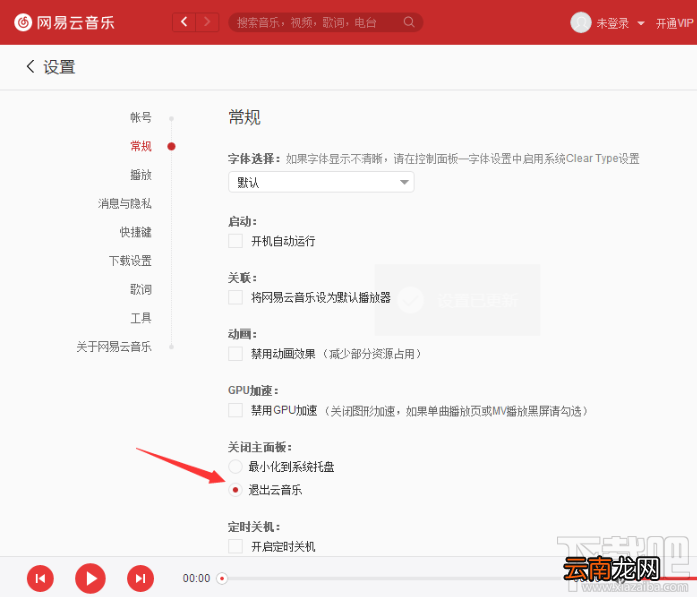This screenshot has height=597, width=697.
Task: Check 将网易云音乐设为默认播放器
Action: tap(235, 297)
